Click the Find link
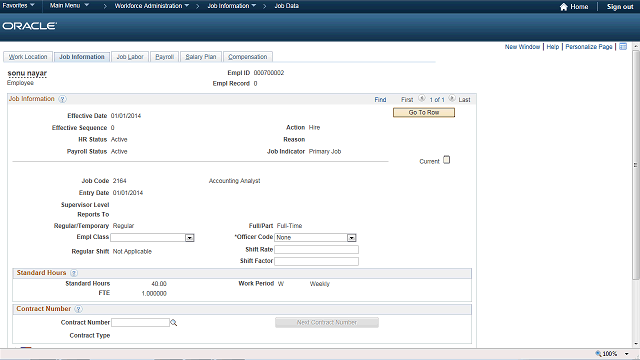 [380, 100]
